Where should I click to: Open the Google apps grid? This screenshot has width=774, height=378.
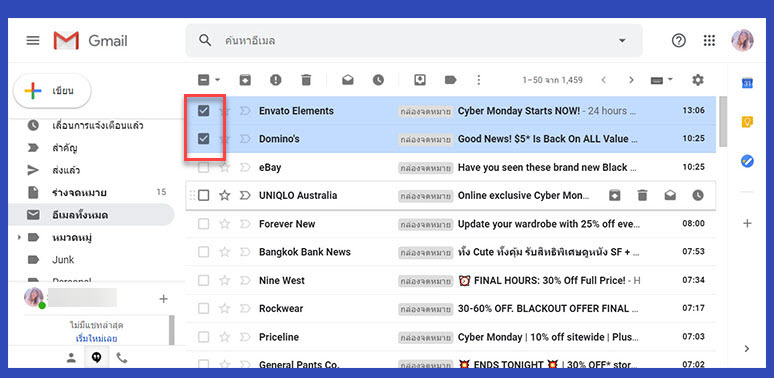709,40
